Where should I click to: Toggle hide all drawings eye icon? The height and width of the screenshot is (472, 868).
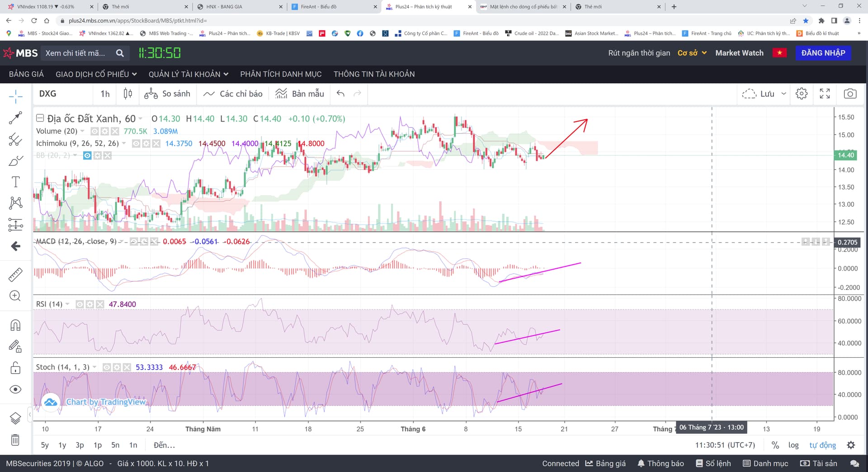coord(15,389)
